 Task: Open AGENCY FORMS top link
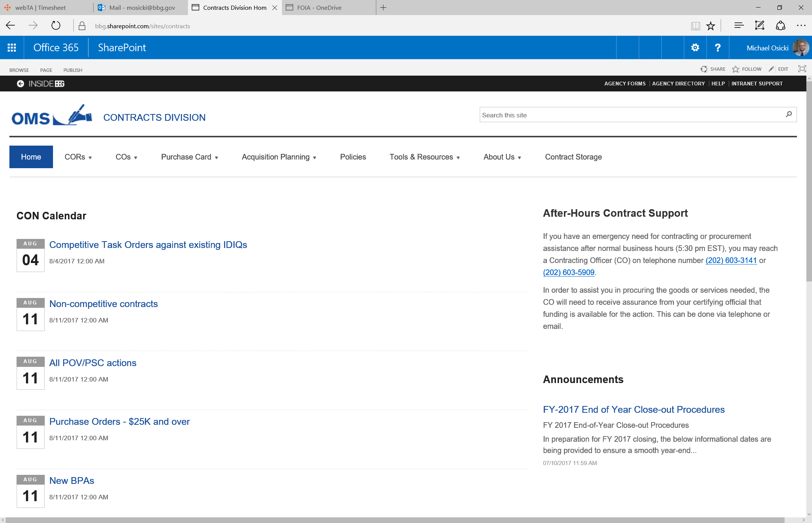[x=625, y=84]
